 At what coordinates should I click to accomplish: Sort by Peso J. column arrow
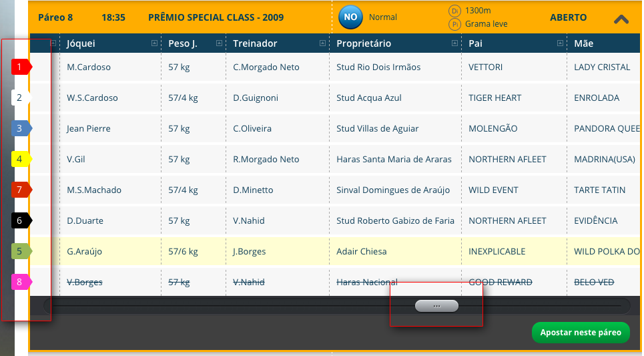pyautogui.click(x=220, y=43)
